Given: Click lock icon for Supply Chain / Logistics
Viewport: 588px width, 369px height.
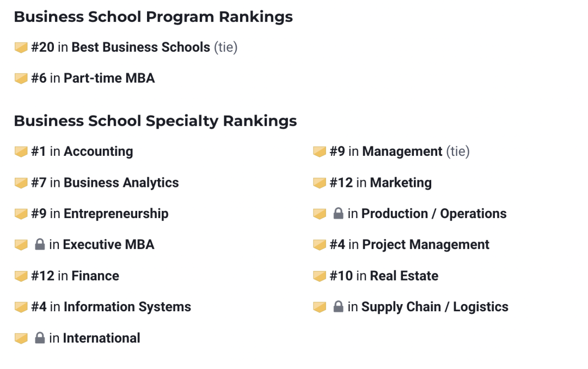Looking at the screenshot, I should [x=338, y=307].
